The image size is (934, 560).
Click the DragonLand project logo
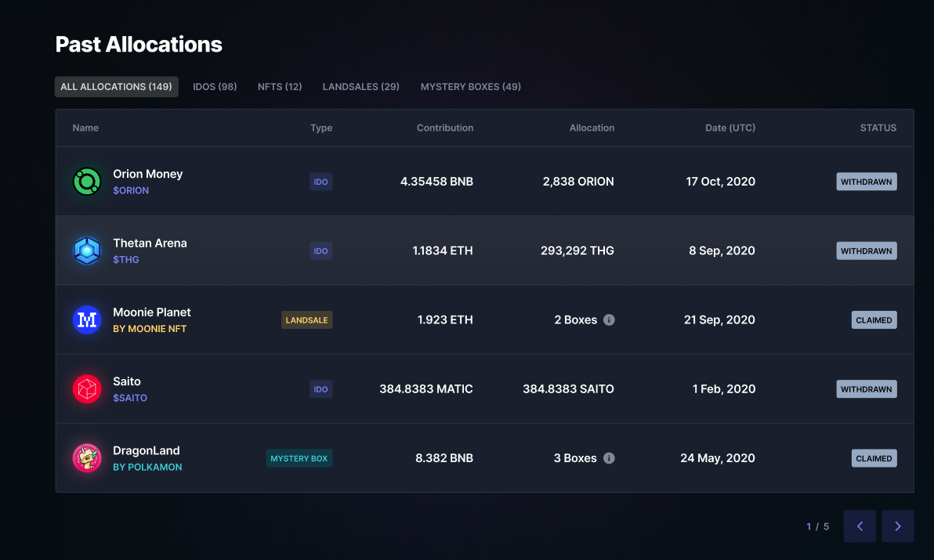(x=87, y=457)
